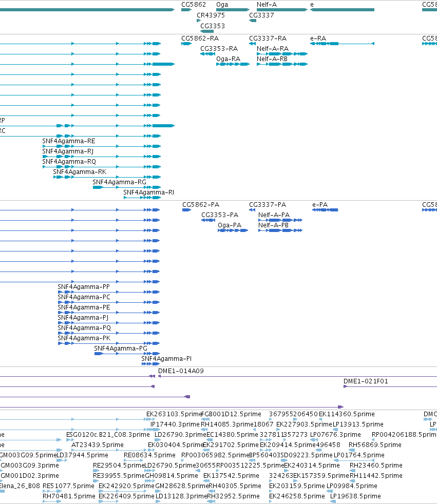
Task: Select the SNF4Agamma-PK protein label
Action: [x=84, y=338]
